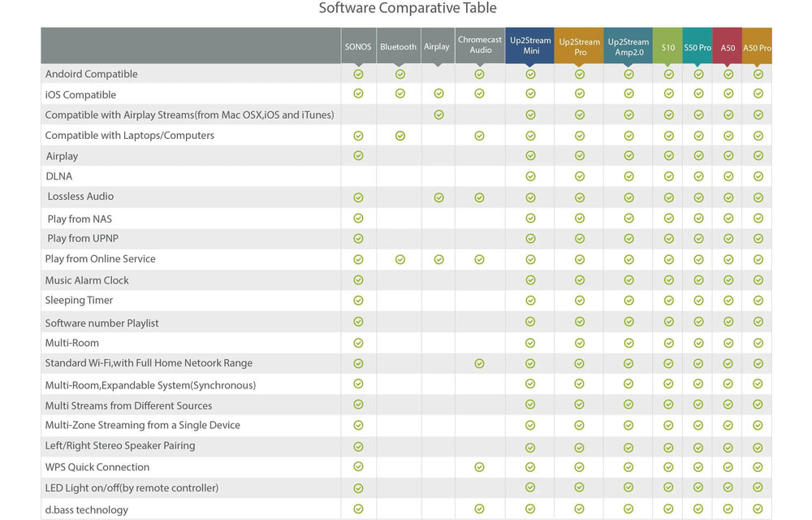Click the blue Up2Stream Mini header

pos(530,45)
